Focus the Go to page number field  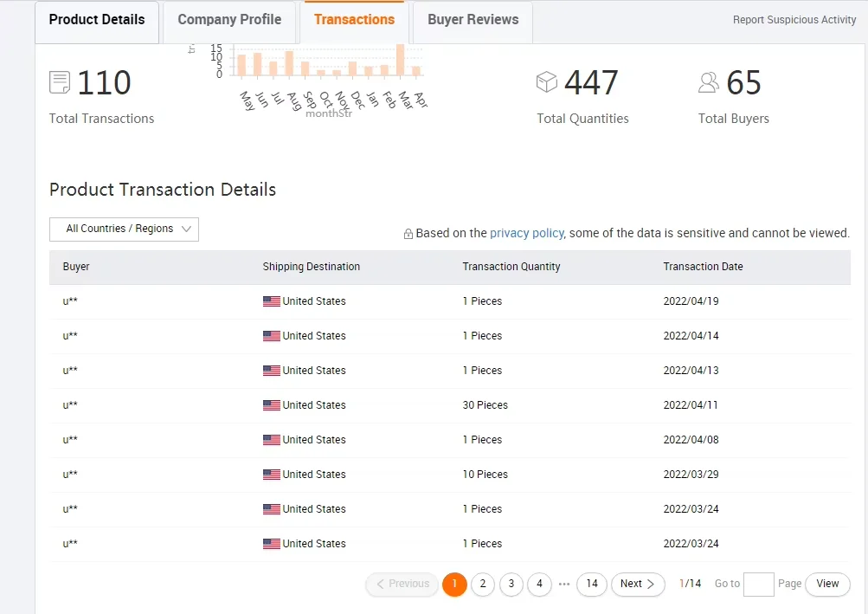[758, 585]
